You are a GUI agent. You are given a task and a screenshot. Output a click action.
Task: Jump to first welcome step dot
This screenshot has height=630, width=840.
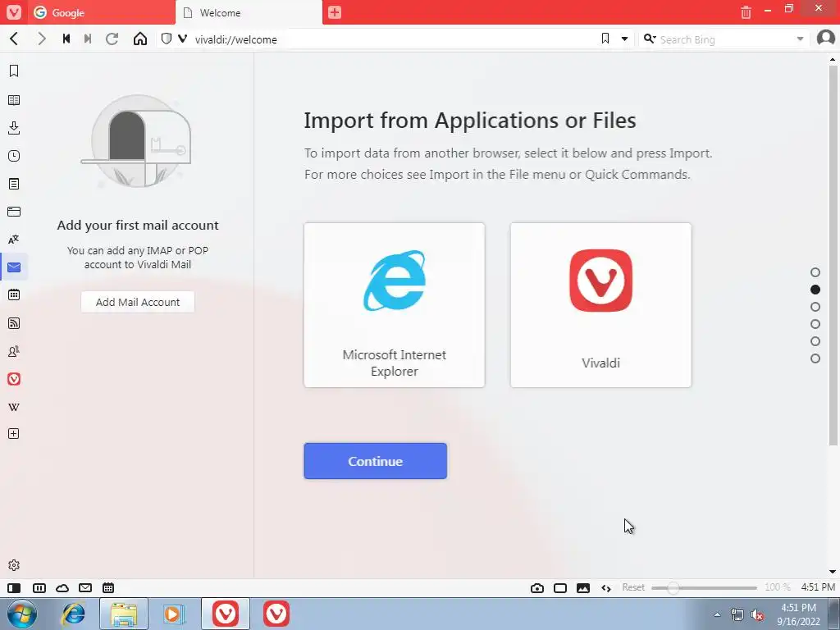tap(815, 272)
